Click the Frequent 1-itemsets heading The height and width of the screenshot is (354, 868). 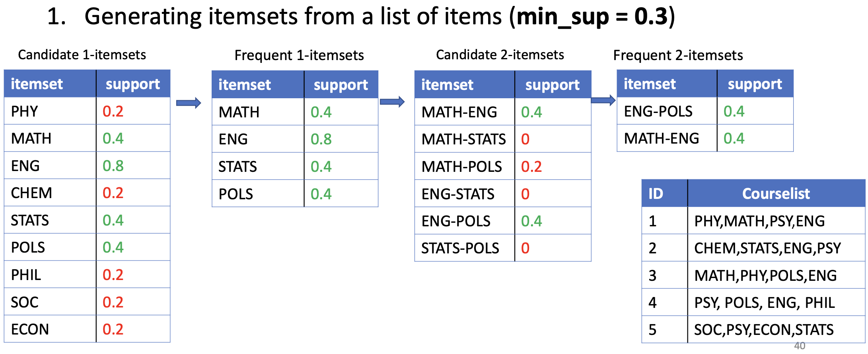coord(299,55)
